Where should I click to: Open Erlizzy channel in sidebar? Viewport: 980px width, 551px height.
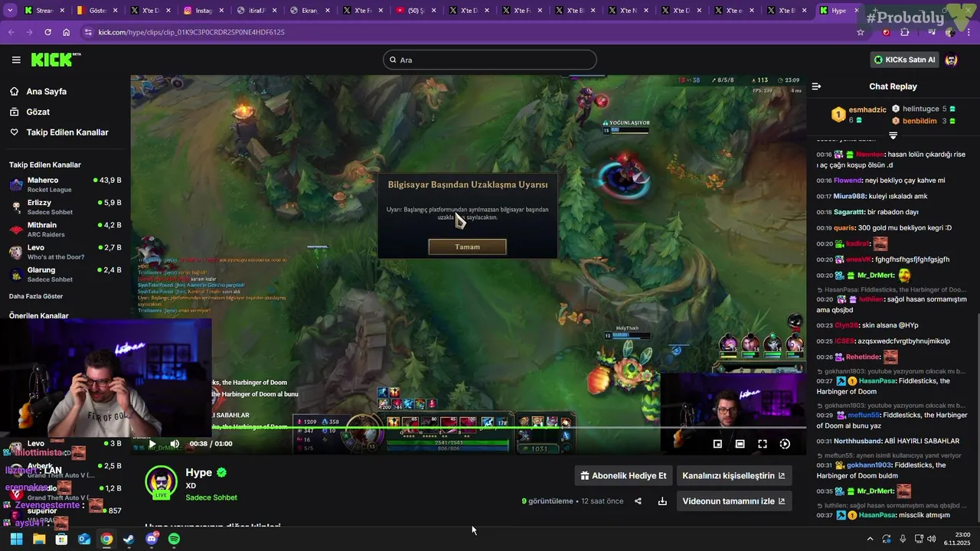[65, 207]
